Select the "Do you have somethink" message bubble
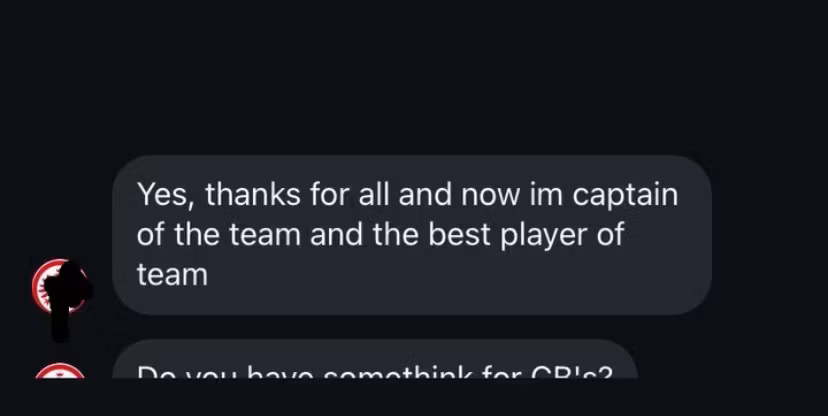828x416 pixels. [x=375, y=359]
